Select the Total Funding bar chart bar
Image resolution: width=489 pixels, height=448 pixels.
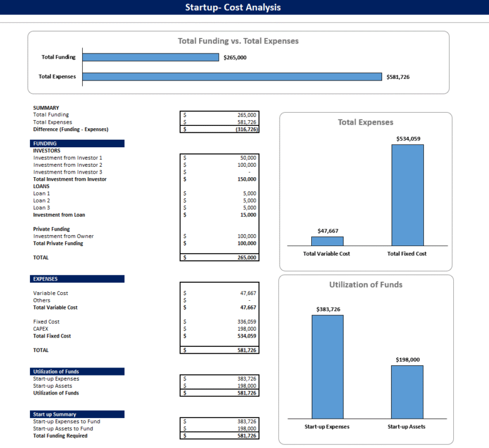point(150,57)
